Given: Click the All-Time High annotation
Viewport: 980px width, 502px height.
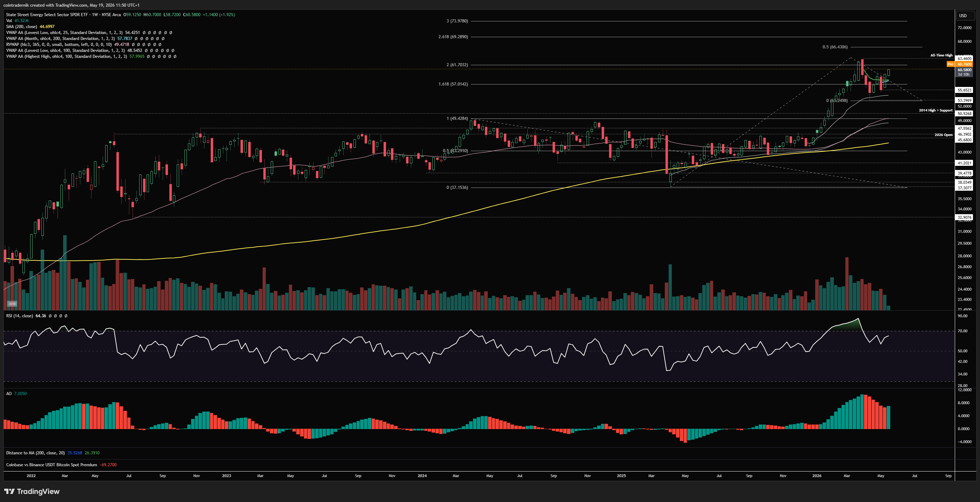Looking at the screenshot, I should pyautogui.click(x=941, y=55).
